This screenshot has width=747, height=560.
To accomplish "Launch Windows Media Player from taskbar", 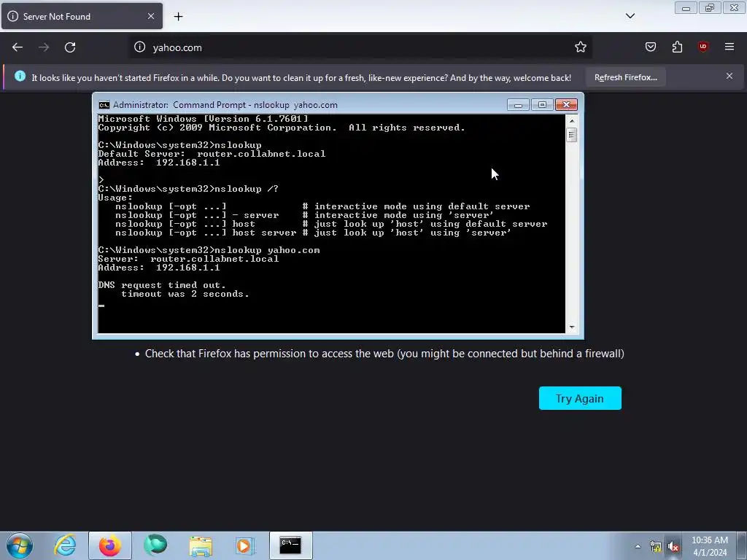I will pyautogui.click(x=245, y=545).
